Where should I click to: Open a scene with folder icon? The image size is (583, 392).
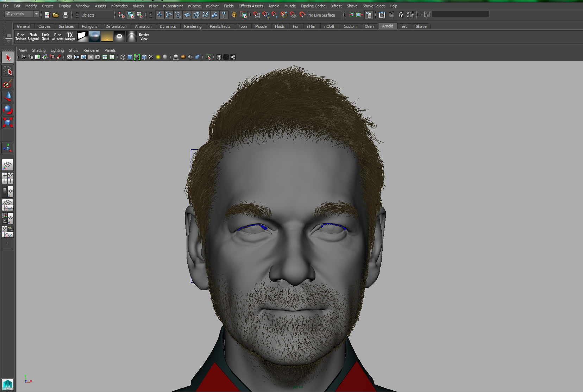[x=56, y=15]
